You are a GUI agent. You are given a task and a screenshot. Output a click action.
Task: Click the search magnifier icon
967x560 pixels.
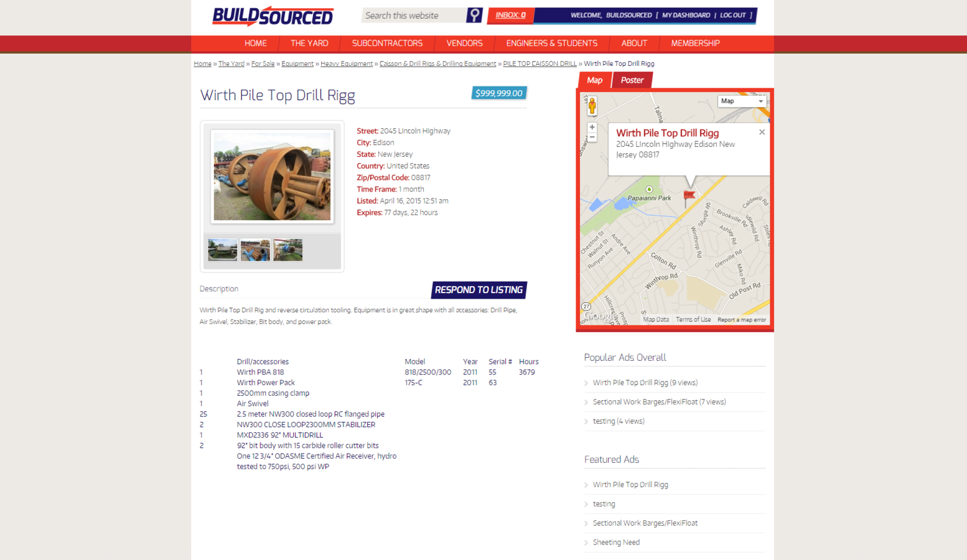tap(474, 15)
